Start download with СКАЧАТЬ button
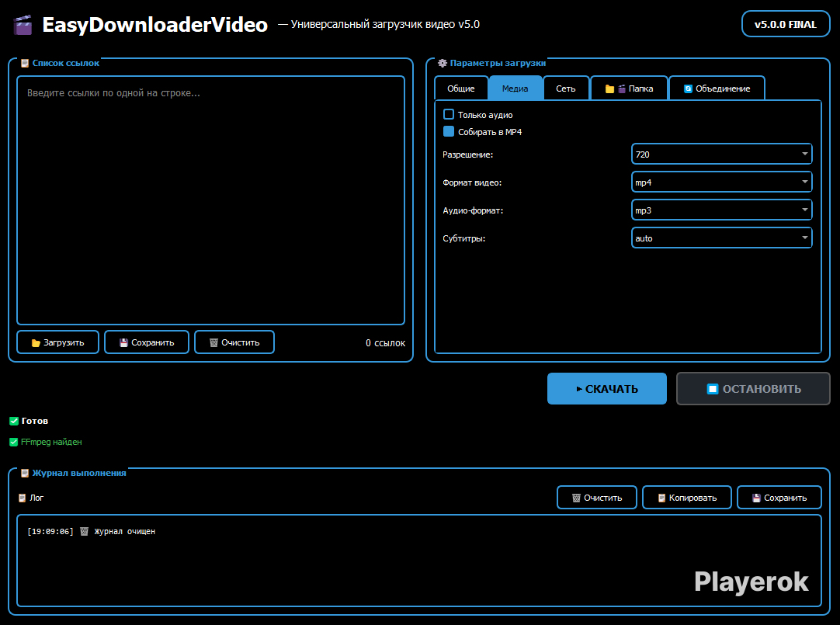This screenshot has height=625, width=840. point(607,388)
